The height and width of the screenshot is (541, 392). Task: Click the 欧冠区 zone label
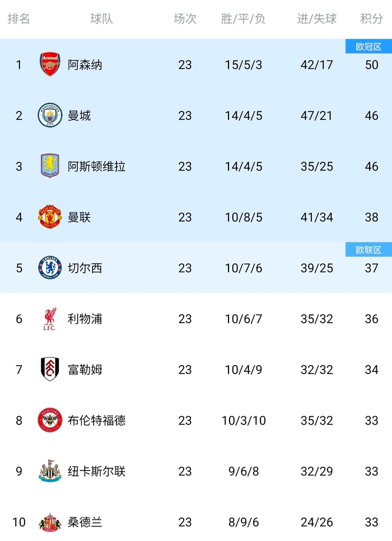click(368, 47)
